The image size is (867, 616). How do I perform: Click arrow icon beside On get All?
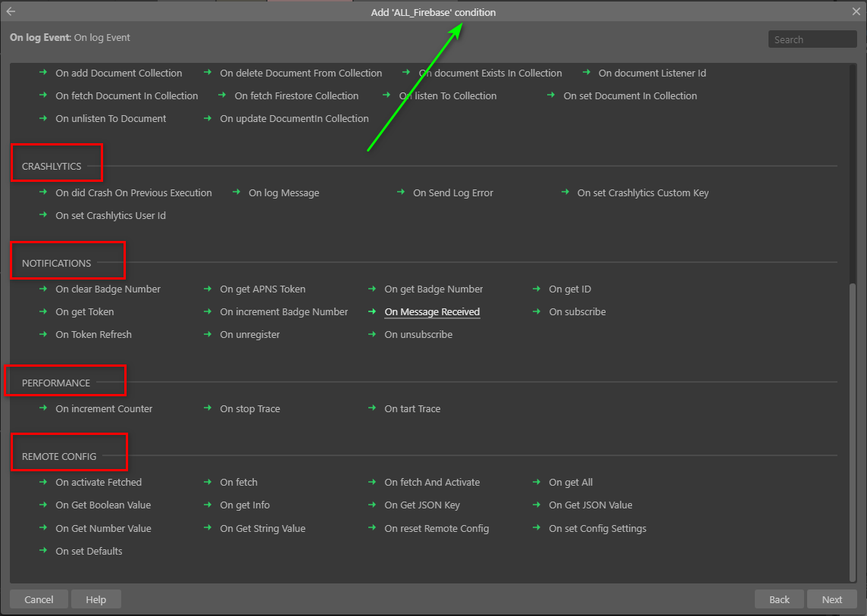click(x=537, y=482)
